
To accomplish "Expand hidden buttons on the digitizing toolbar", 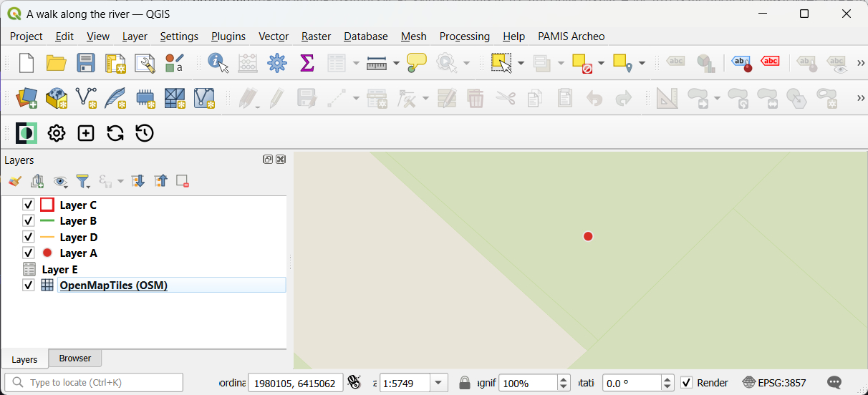I will point(860,98).
